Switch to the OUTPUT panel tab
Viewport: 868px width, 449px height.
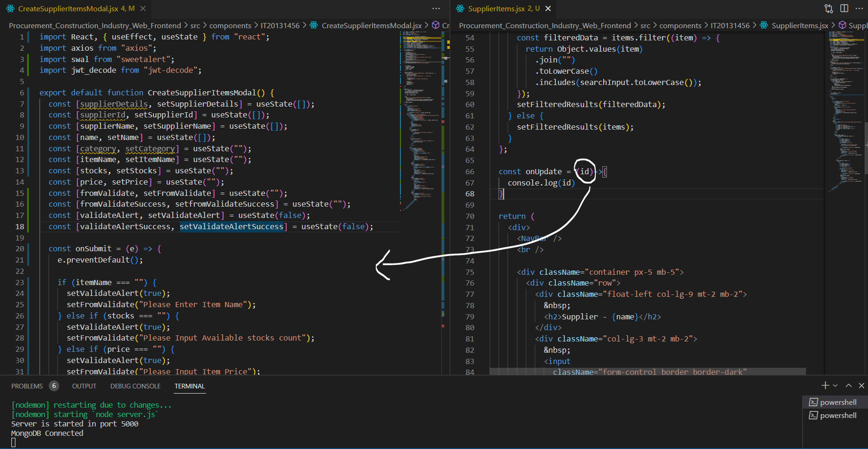pyautogui.click(x=84, y=386)
